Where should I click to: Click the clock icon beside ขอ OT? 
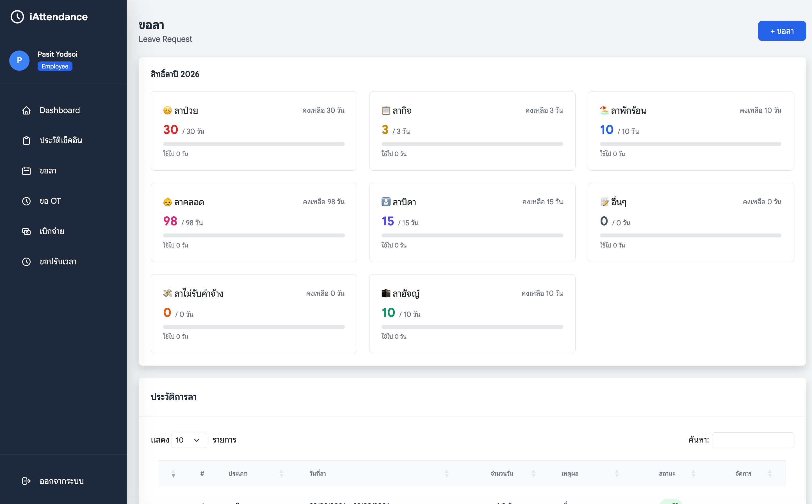[26, 201]
